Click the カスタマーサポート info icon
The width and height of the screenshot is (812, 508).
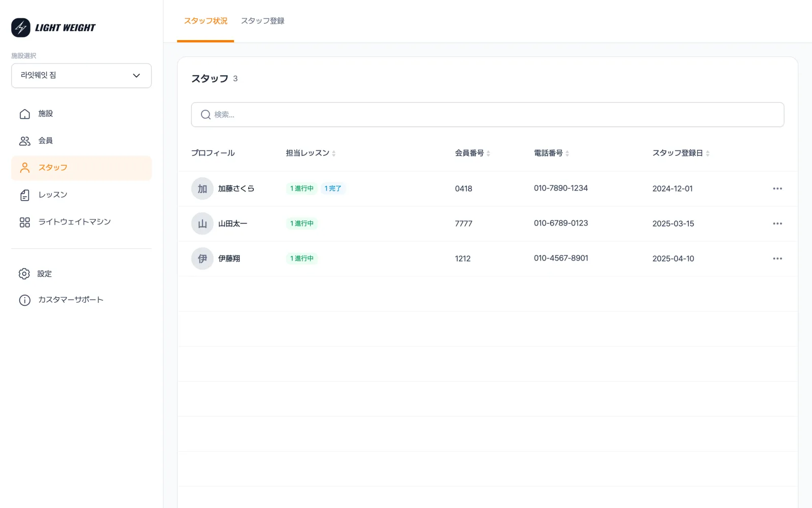pyautogui.click(x=24, y=300)
